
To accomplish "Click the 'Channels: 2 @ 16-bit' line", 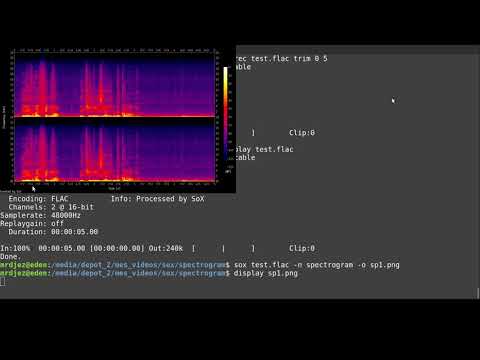I will pyautogui.click(x=51, y=207).
